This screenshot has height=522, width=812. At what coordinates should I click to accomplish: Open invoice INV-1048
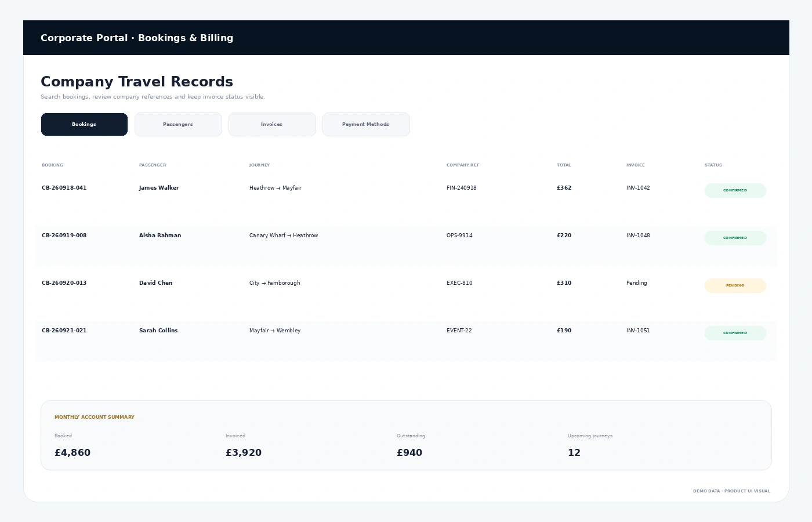tap(638, 235)
